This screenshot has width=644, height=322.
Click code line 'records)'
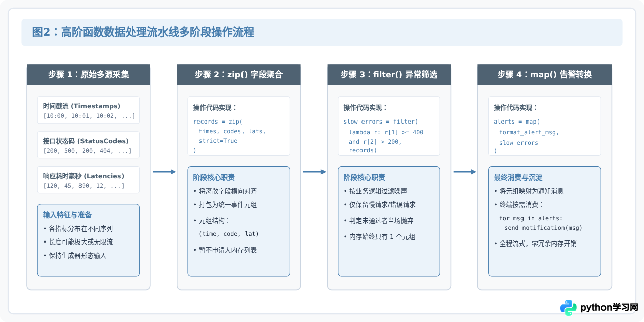[363, 150]
